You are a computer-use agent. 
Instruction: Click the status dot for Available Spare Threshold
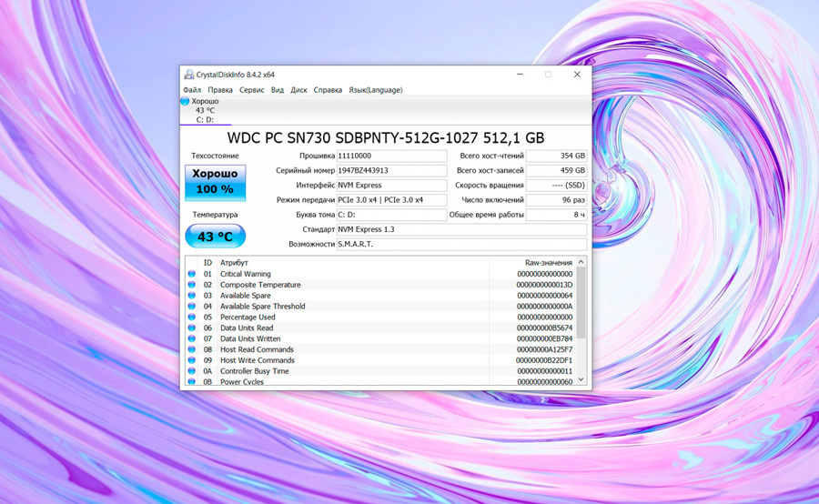click(x=192, y=306)
